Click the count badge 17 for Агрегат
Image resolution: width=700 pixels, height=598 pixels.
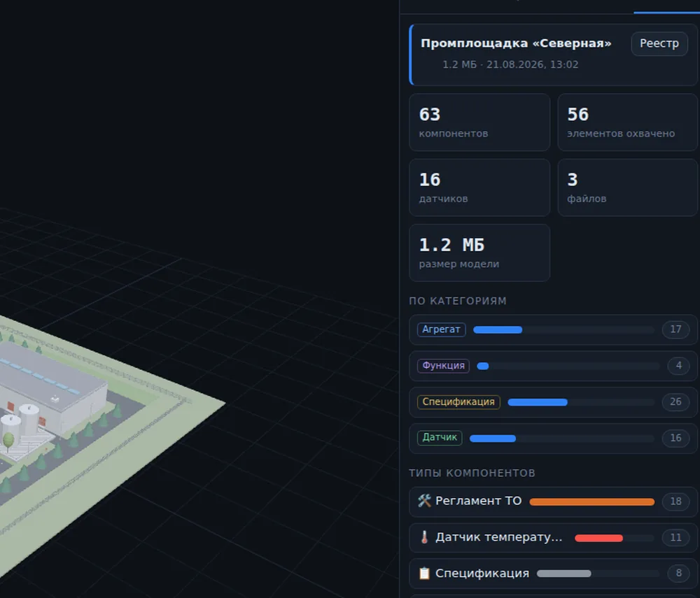pos(675,329)
